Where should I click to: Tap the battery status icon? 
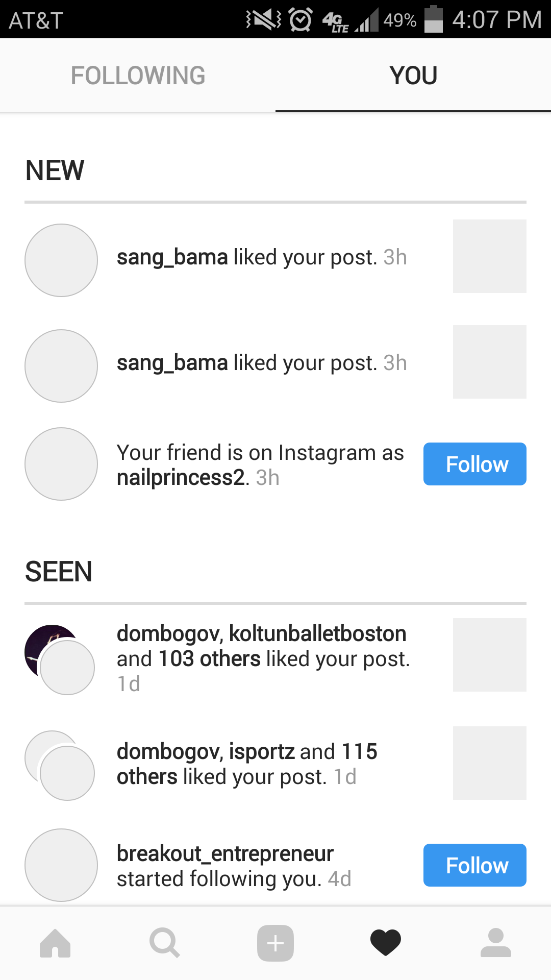(434, 19)
